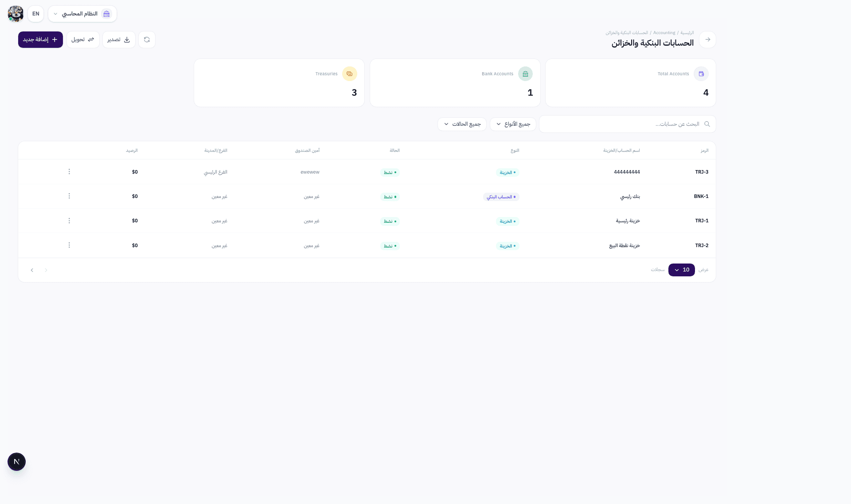This screenshot has width=851, height=504.
Task: Click the Bank Accounts card icon
Action: 525,74
